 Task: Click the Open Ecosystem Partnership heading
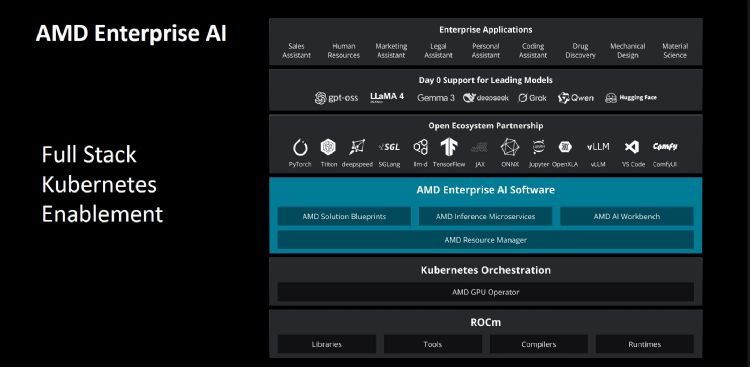[x=485, y=126]
